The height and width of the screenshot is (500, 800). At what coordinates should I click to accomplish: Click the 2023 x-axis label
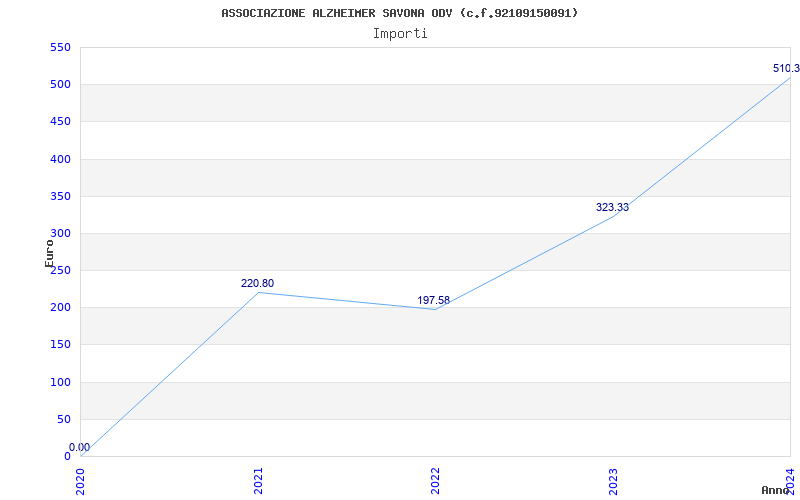[x=613, y=481]
